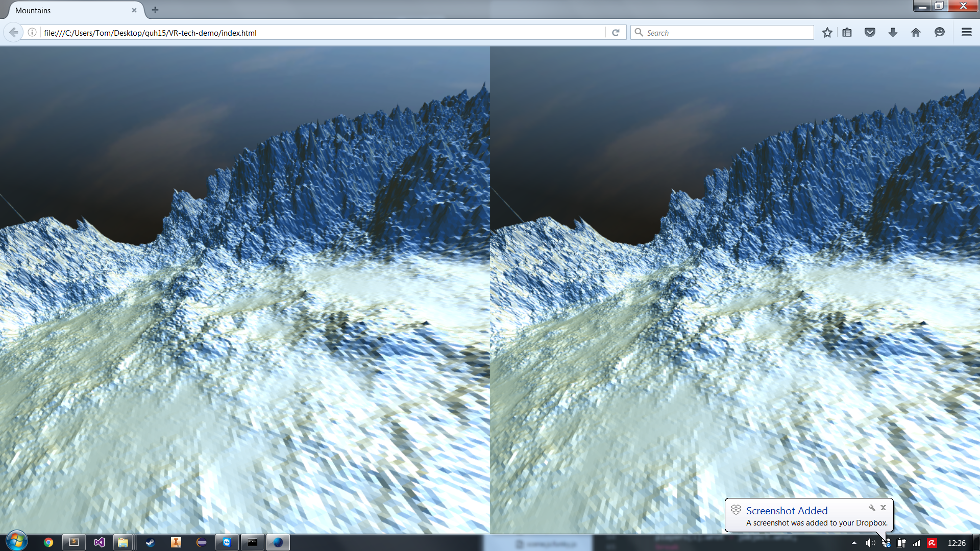Open the downloads arrow icon
The image size is (980, 551).
pos(893,33)
